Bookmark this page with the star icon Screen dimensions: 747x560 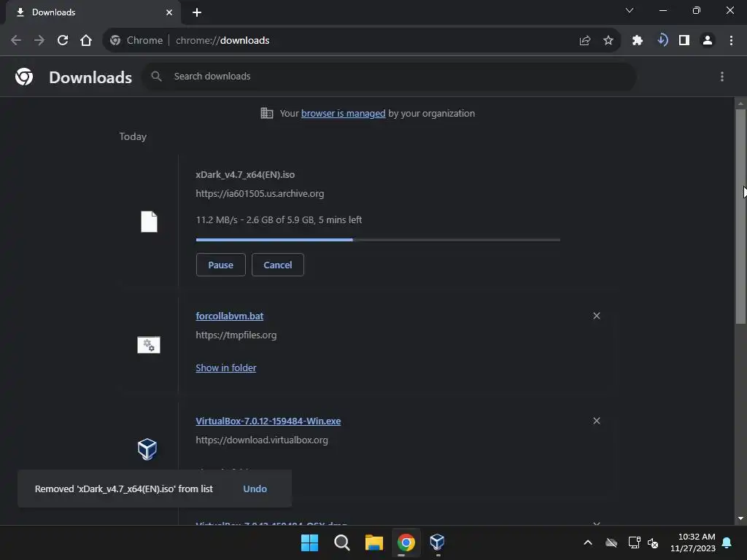[x=608, y=41]
